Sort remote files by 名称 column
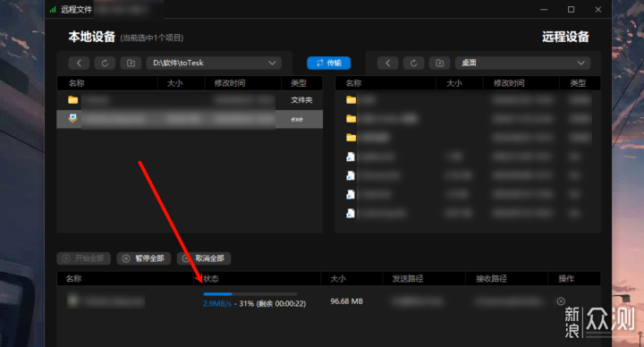Screen dimensions: 644x347 click(x=353, y=83)
